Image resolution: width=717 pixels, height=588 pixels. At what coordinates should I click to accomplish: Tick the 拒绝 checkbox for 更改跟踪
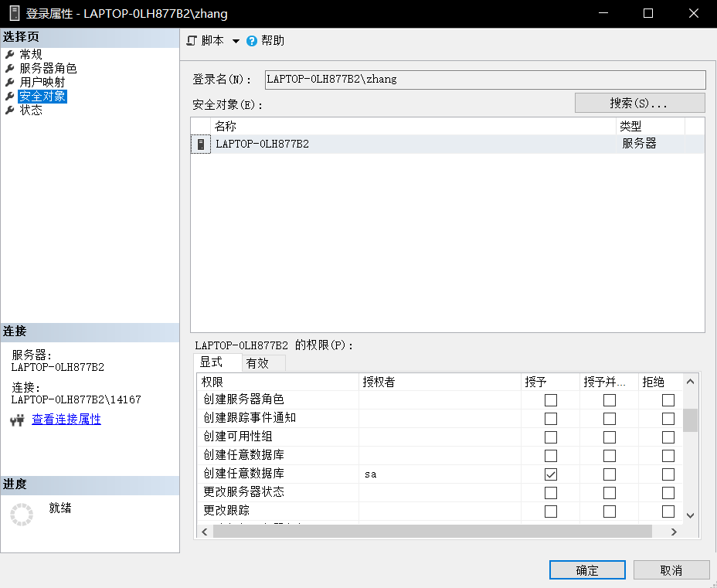[x=668, y=512]
